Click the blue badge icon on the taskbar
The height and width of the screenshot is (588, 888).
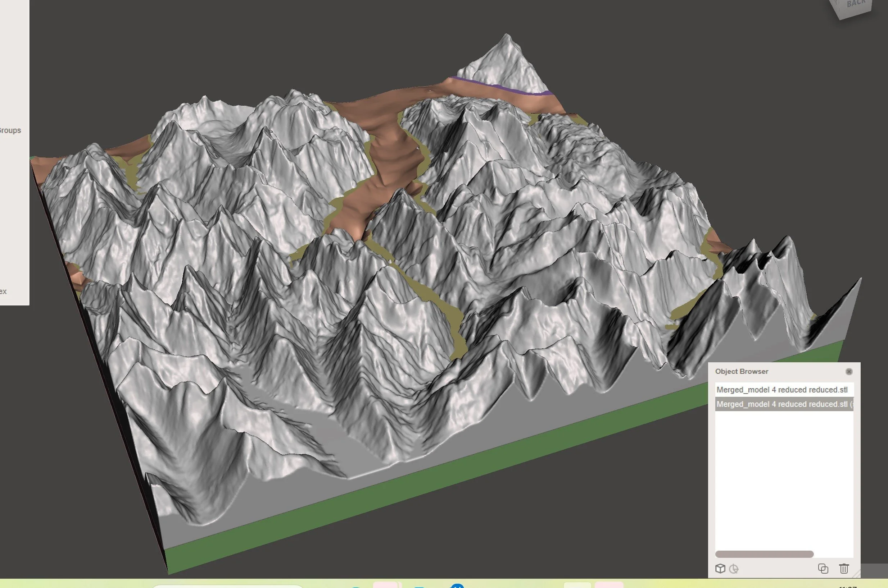pos(457,586)
